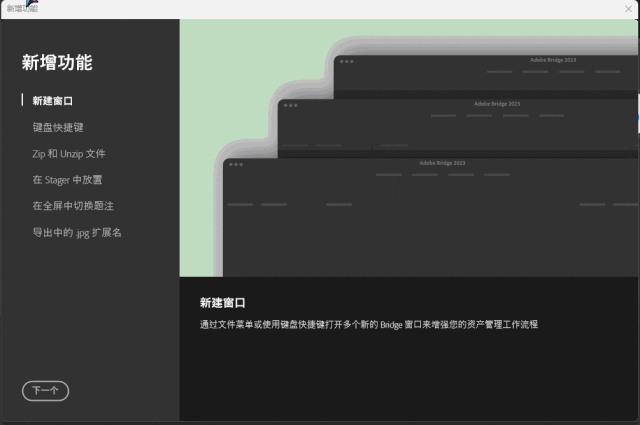Open 在 Stager 中放置 entry
The width and height of the screenshot is (640, 425).
tap(67, 180)
